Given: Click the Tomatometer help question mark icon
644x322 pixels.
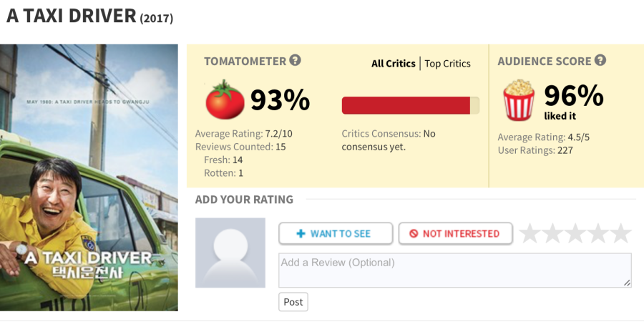Looking at the screenshot, I should [295, 60].
